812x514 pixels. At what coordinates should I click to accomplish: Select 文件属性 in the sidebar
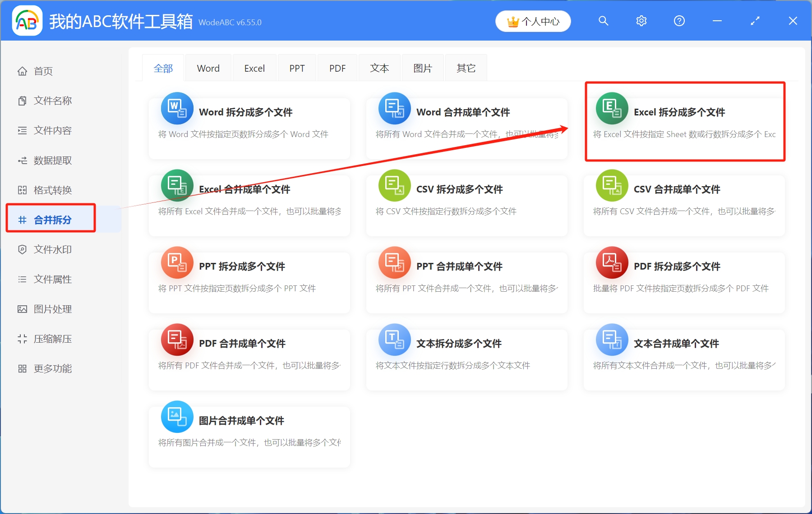click(52, 279)
